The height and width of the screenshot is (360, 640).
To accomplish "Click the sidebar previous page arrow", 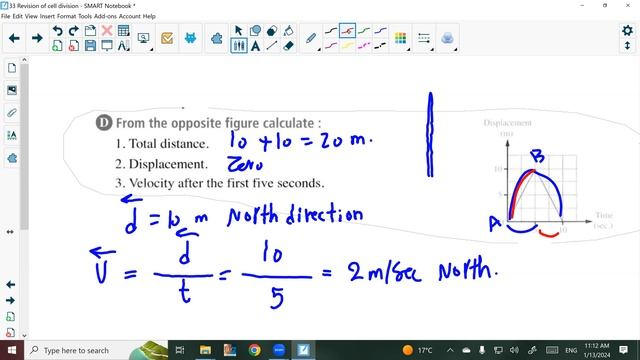I will click(x=11, y=284).
